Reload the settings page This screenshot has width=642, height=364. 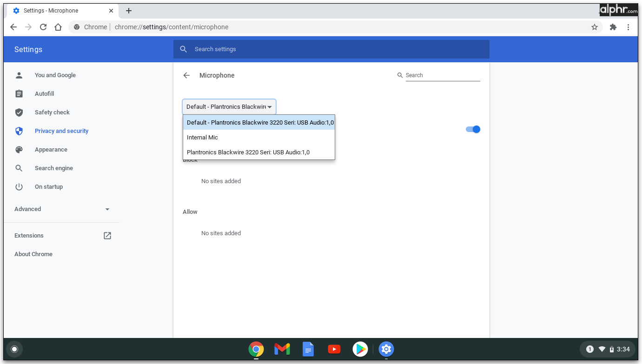43,27
